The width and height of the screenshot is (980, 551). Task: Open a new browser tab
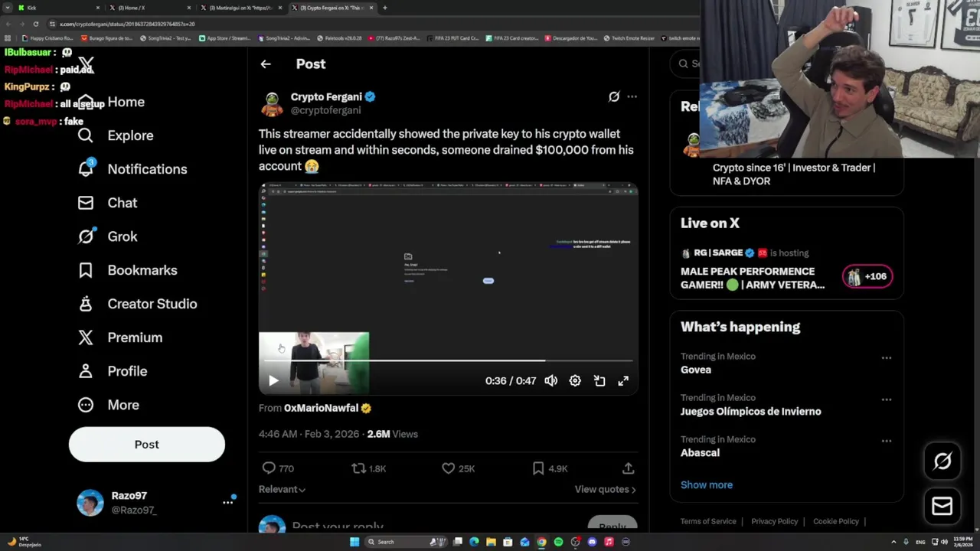(385, 8)
